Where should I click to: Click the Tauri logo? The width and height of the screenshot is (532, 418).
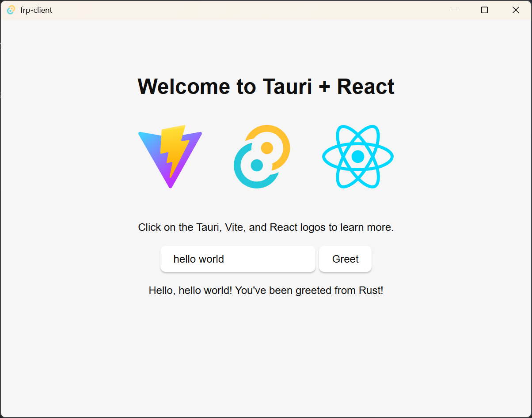[262, 157]
